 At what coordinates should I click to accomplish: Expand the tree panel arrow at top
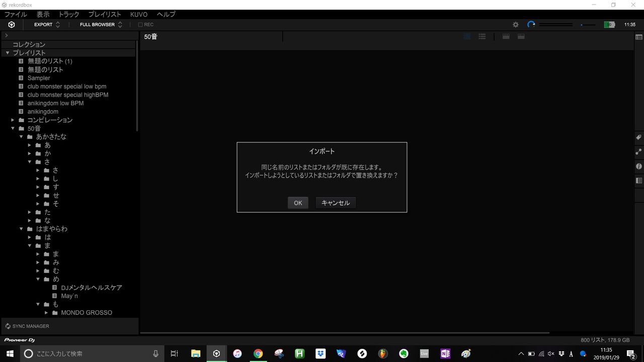tap(6, 36)
